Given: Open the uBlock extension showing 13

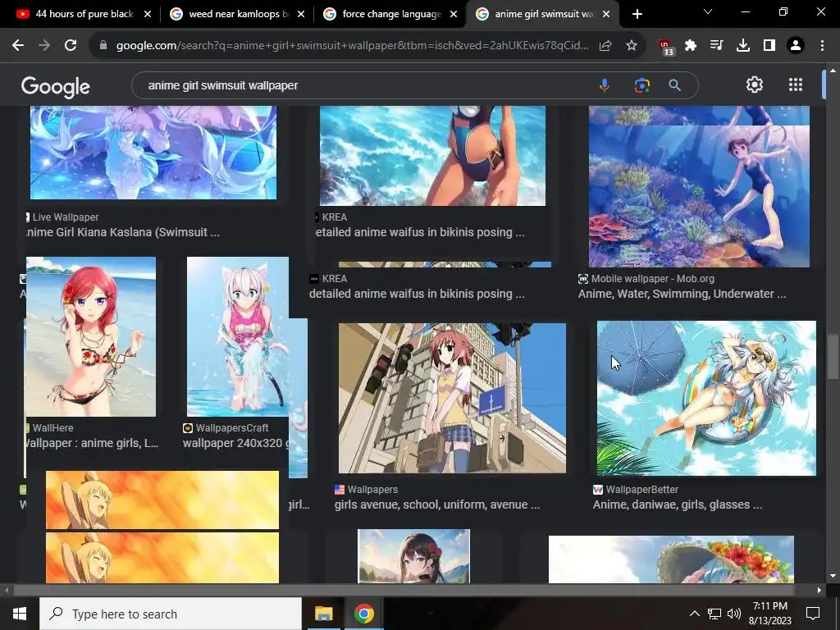Looking at the screenshot, I should point(666,47).
